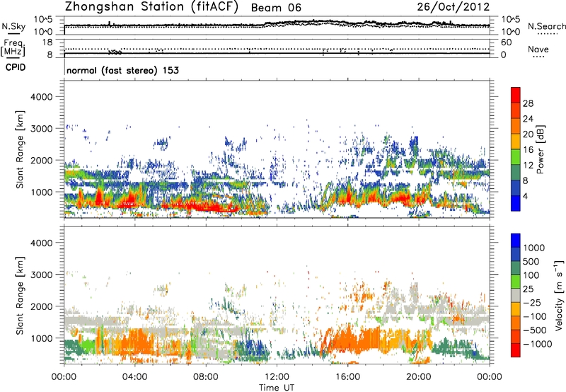Image resolution: width=566 pixels, height=392 pixels.
Task: Click 'Slant Range [km]' label of velocity panel
Action: pyautogui.click(x=20, y=295)
